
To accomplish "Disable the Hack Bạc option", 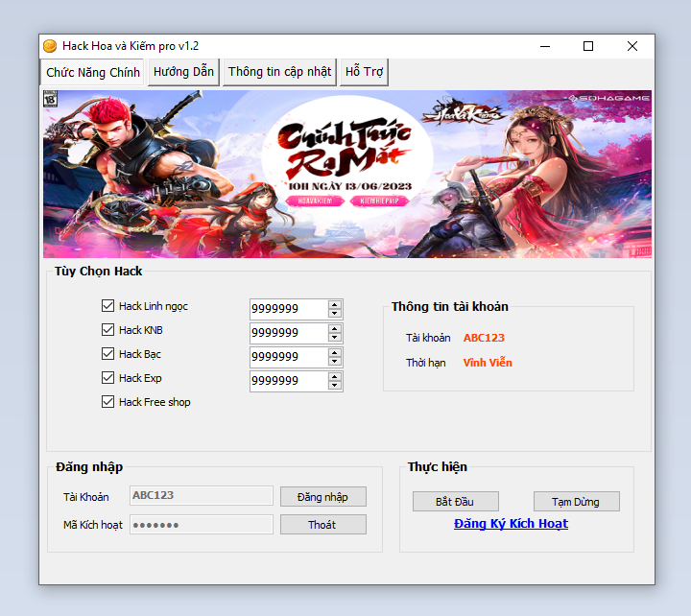I will [x=107, y=354].
